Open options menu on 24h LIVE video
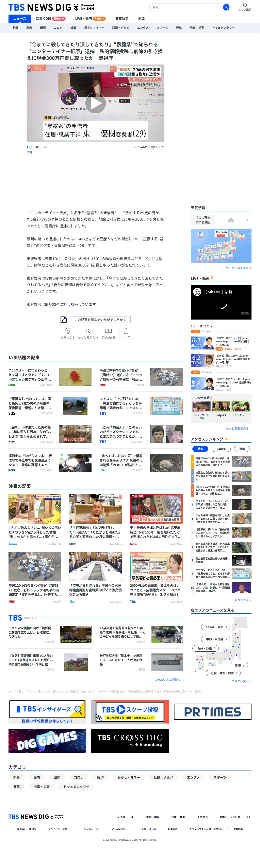Screen dimensions: 260x868 coord(244,292)
